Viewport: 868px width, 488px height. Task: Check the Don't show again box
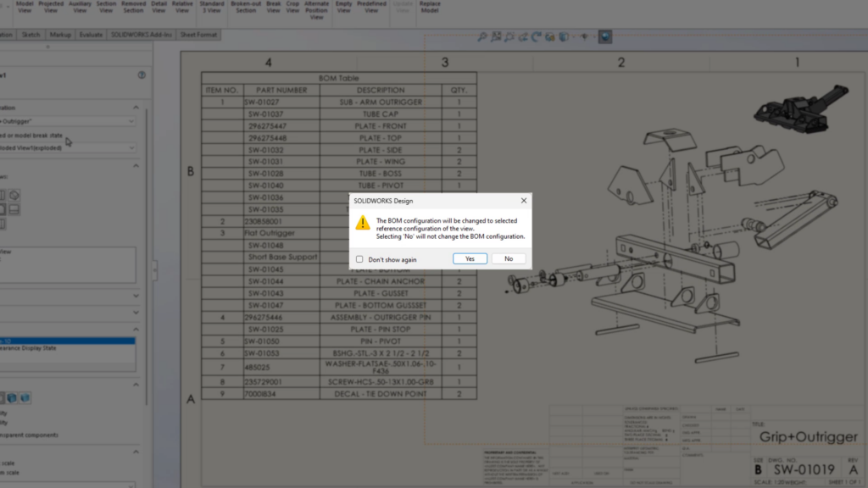click(359, 259)
